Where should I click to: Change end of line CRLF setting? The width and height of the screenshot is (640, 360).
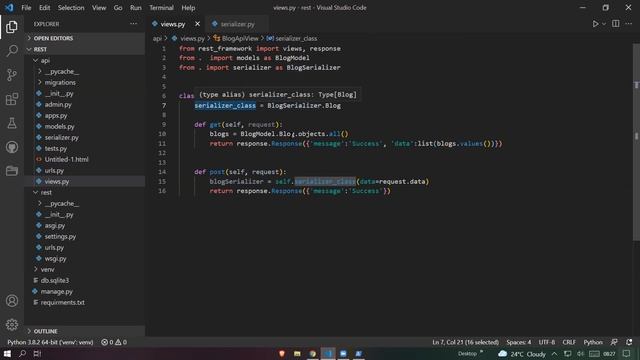pyautogui.click(x=569, y=342)
